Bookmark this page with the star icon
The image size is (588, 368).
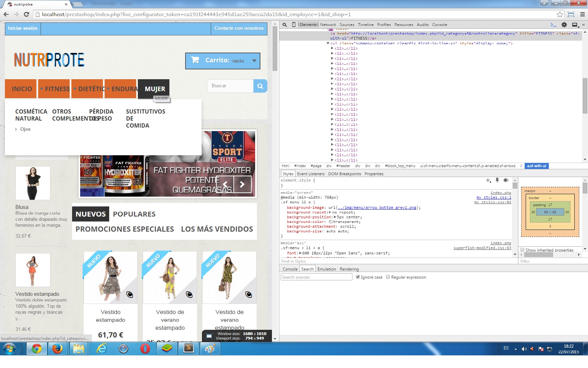point(560,14)
